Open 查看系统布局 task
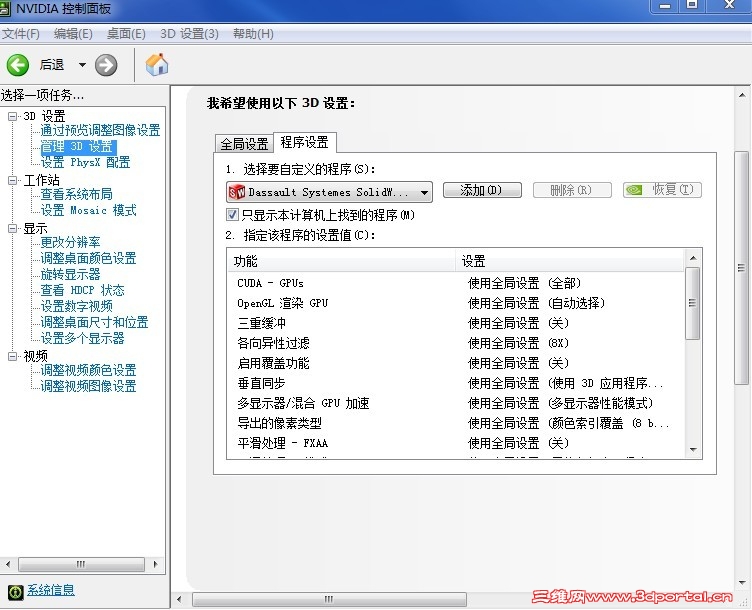The image size is (752, 610). tap(76, 194)
